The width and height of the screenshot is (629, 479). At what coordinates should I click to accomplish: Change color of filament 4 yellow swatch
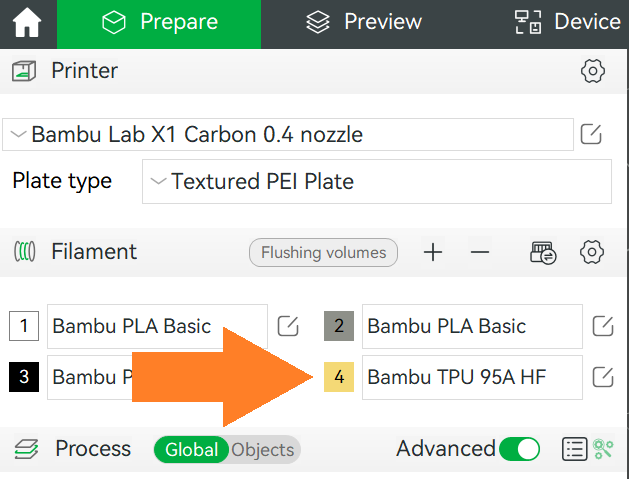339,377
